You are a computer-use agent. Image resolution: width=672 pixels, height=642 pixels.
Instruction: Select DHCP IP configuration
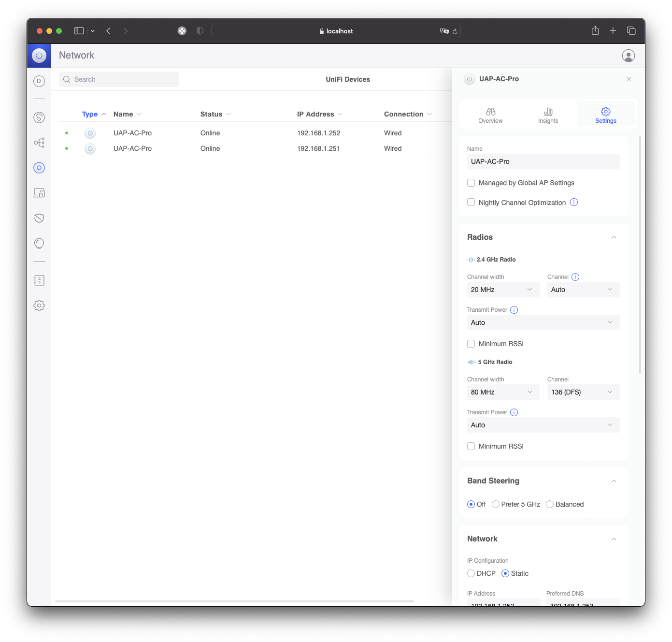(471, 573)
